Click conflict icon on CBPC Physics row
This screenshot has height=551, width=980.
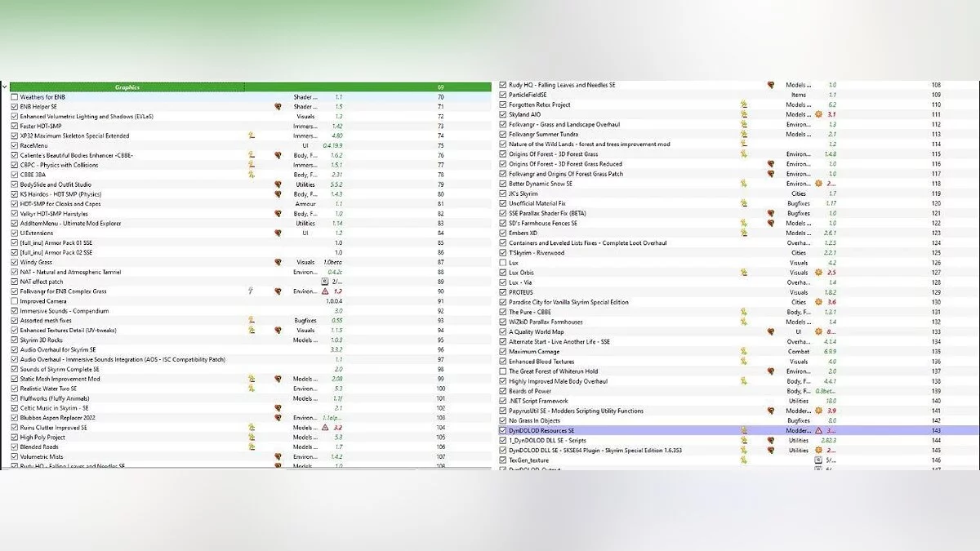[252, 165]
